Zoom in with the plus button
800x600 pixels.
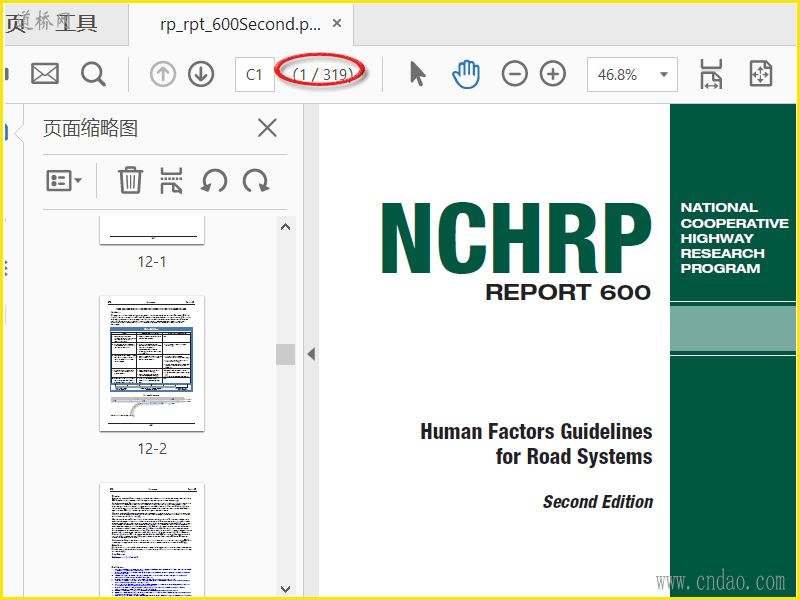point(553,74)
